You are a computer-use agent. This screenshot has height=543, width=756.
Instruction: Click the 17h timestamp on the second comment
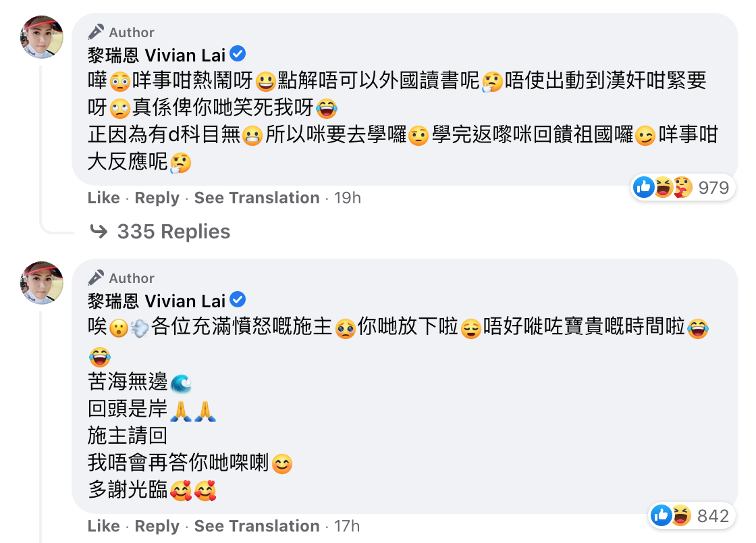(x=346, y=526)
